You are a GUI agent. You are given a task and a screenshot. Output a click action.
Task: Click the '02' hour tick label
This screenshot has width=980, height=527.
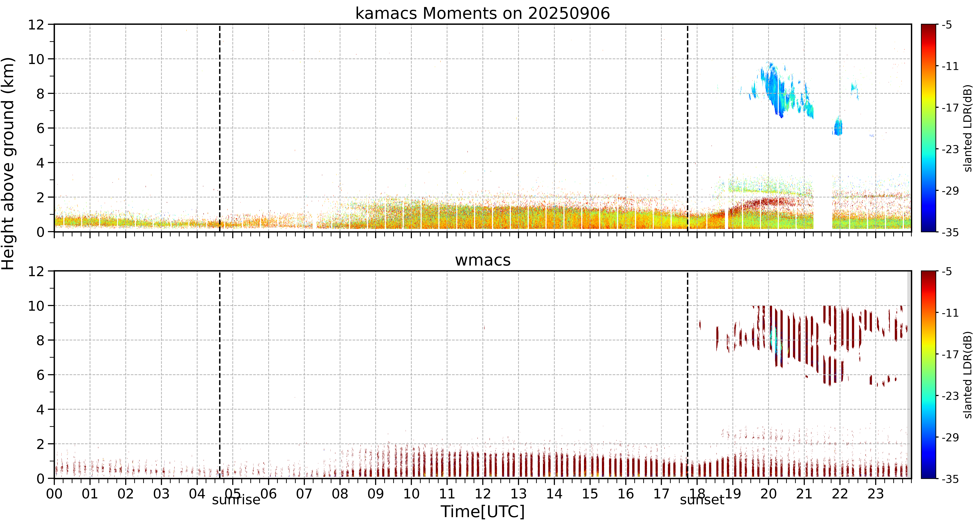pyautogui.click(x=126, y=494)
